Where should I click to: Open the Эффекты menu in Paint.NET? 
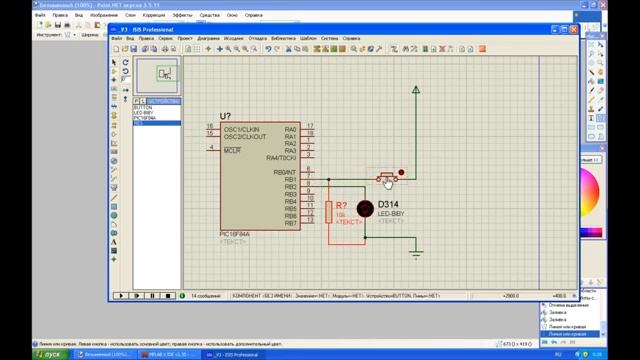[x=182, y=15]
